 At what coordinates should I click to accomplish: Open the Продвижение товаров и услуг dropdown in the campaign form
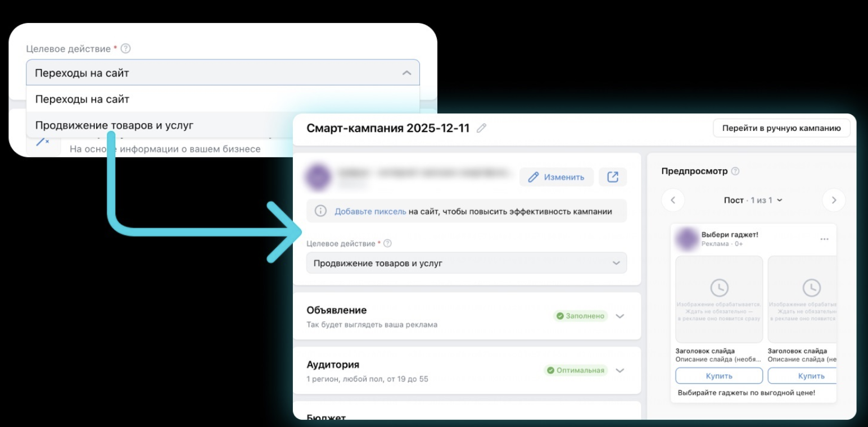click(466, 263)
